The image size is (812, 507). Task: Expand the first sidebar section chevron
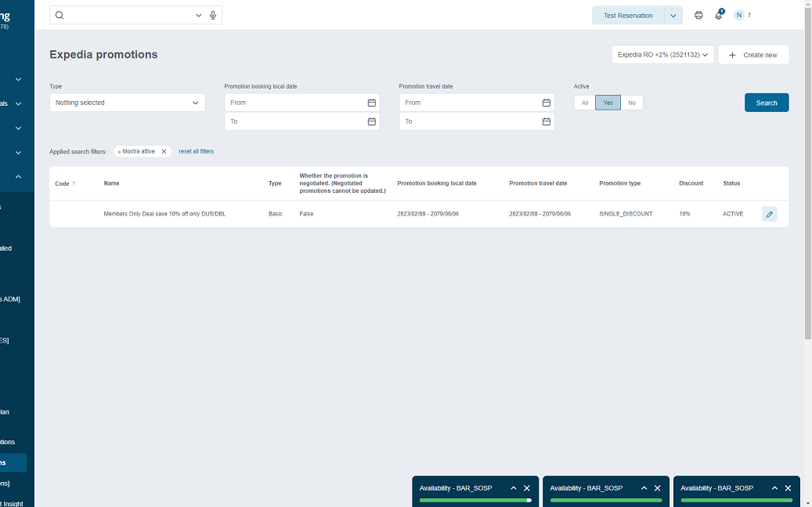click(x=18, y=79)
